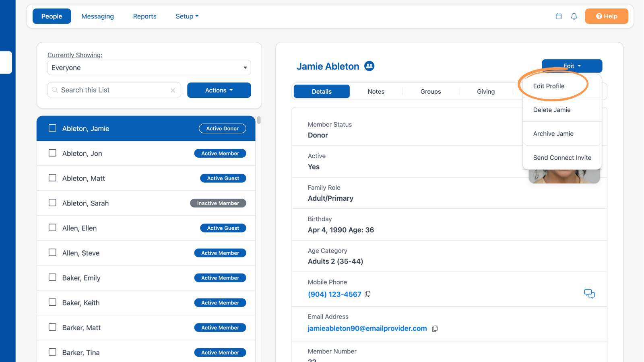Select the Allen, Ellen checkbox
This screenshot has height=362, width=644.
click(52, 228)
